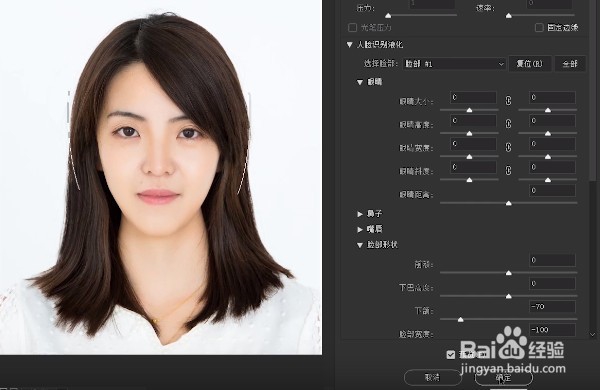
Task: Toggle the eye tilt (眼睛斜度) link icon
Action: click(508, 170)
